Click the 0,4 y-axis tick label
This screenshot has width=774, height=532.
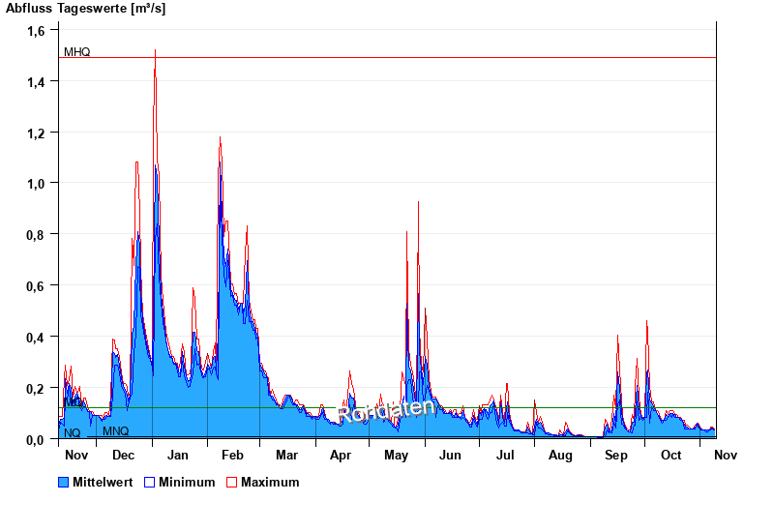tap(36, 337)
